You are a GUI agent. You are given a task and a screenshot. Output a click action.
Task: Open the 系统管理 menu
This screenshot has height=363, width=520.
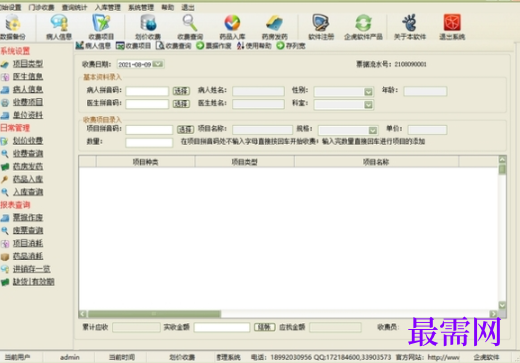coord(141,7)
